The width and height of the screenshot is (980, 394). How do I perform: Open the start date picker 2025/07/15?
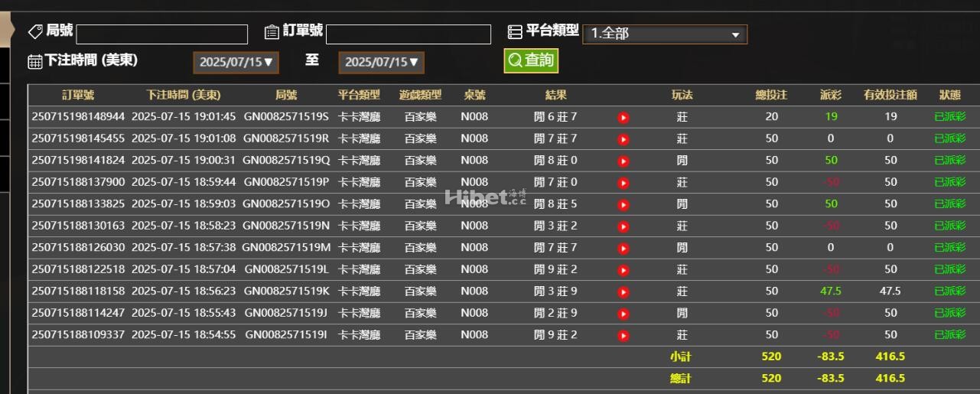236,62
